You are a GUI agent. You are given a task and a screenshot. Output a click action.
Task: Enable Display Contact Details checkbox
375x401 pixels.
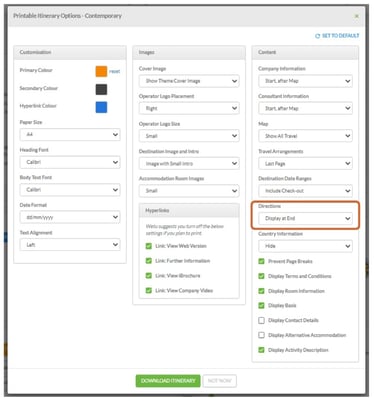(x=261, y=320)
